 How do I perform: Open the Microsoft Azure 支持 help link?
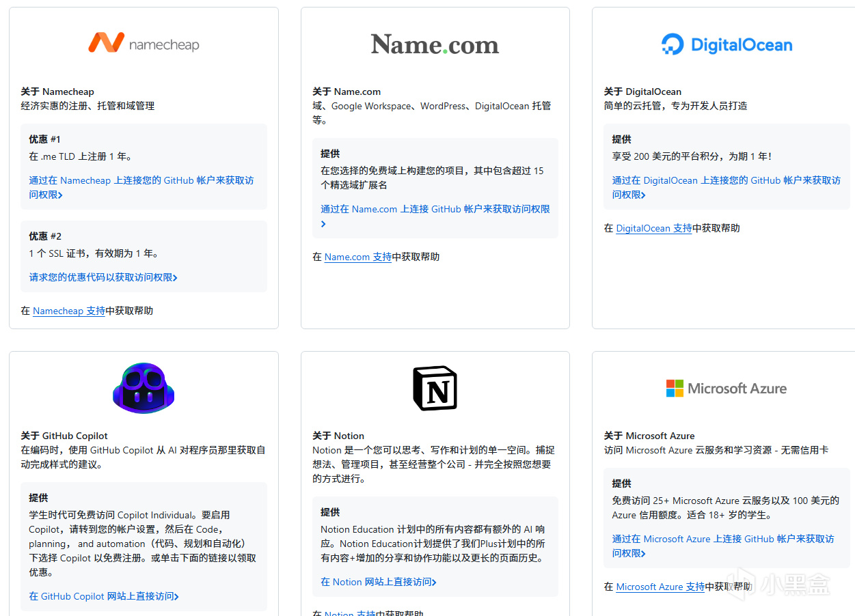(660, 587)
